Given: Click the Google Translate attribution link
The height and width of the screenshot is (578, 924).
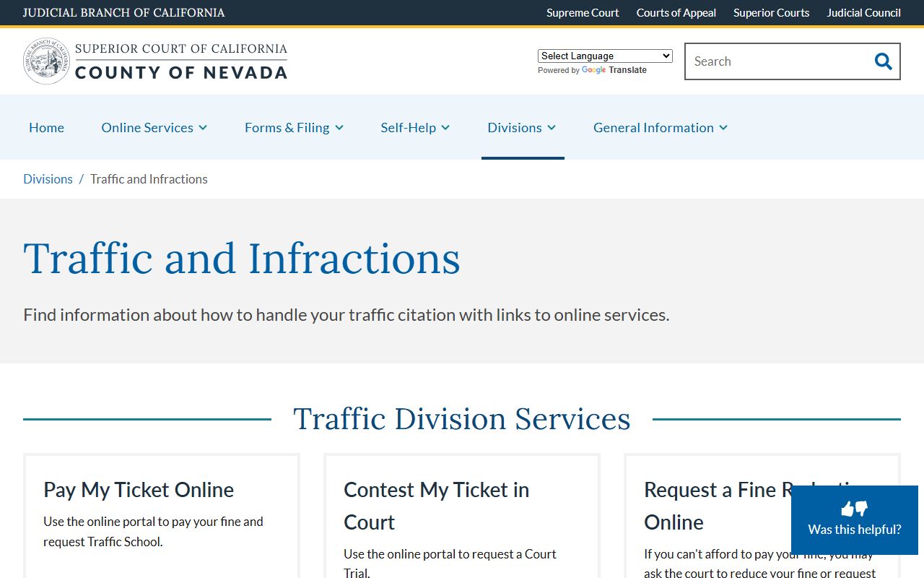Looking at the screenshot, I should 614,70.
